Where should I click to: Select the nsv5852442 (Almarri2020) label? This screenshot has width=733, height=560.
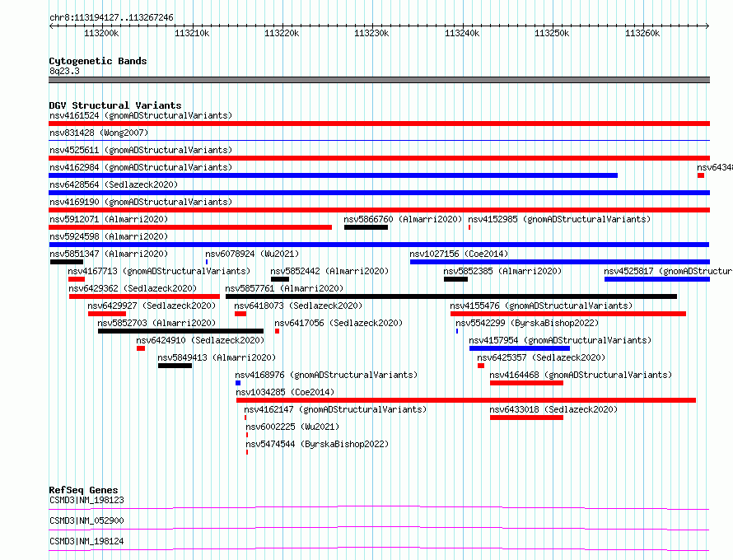329,271
